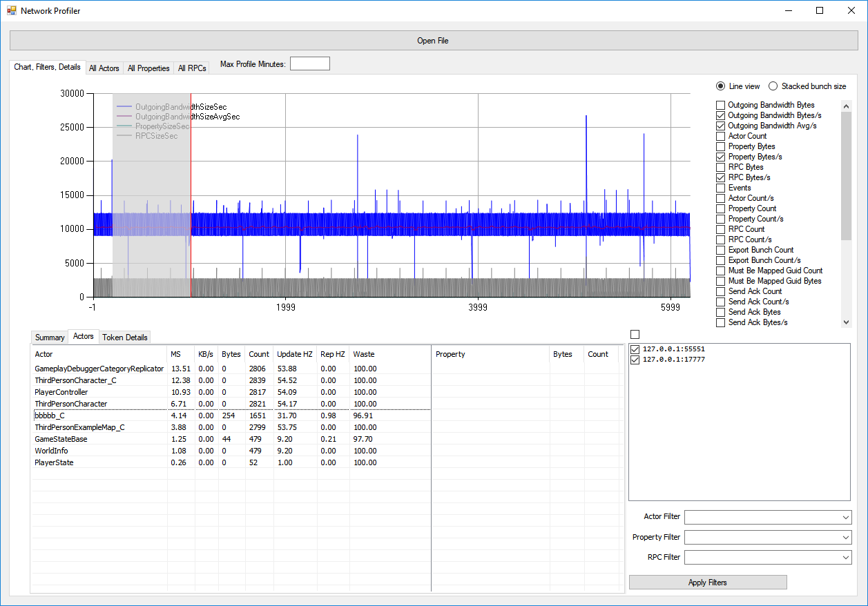The height and width of the screenshot is (606, 868).
Task: Enable the Events checkbox
Action: (x=721, y=188)
